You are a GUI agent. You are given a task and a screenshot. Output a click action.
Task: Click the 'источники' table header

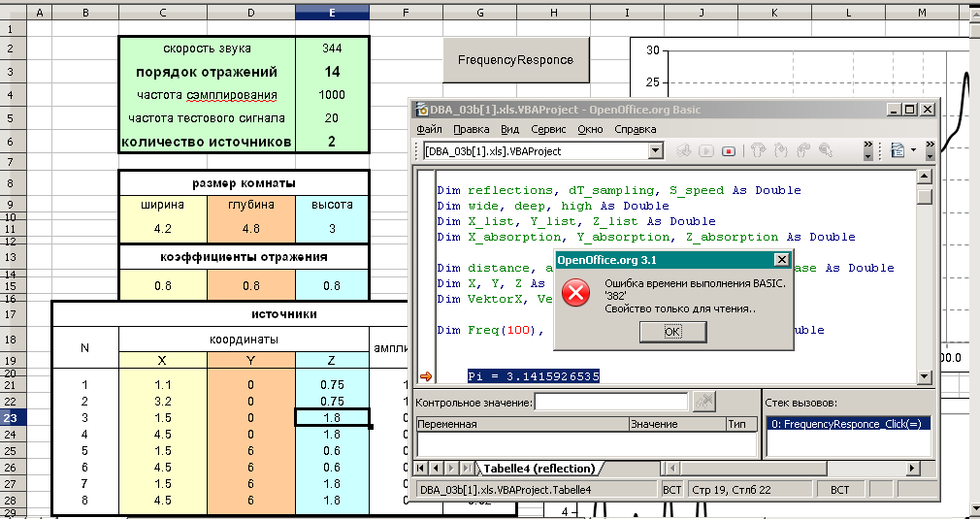(x=284, y=314)
